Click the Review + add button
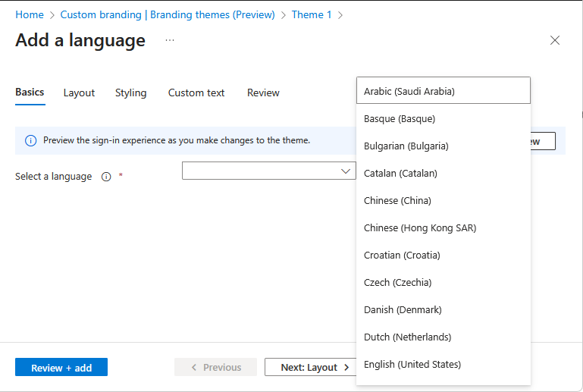The image size is (583, 392). 61,368
